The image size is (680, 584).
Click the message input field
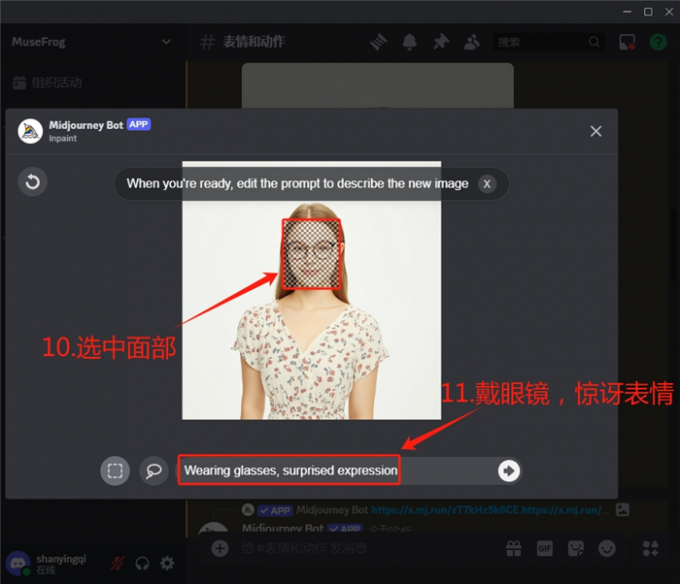click(369, 548)
